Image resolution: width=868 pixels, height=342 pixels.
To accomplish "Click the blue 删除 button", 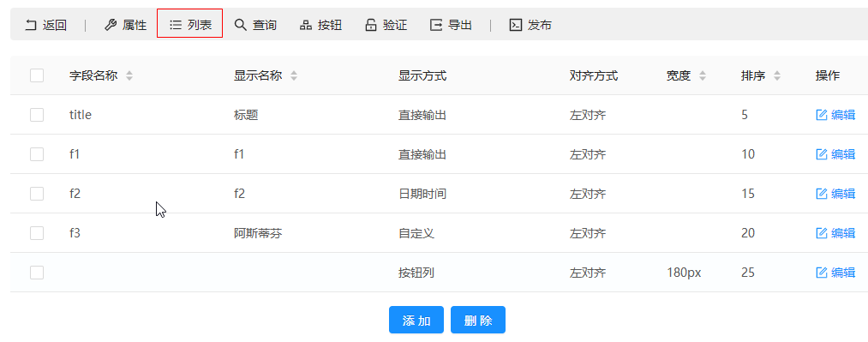I will pyautogui.click(x=478, y=320).
